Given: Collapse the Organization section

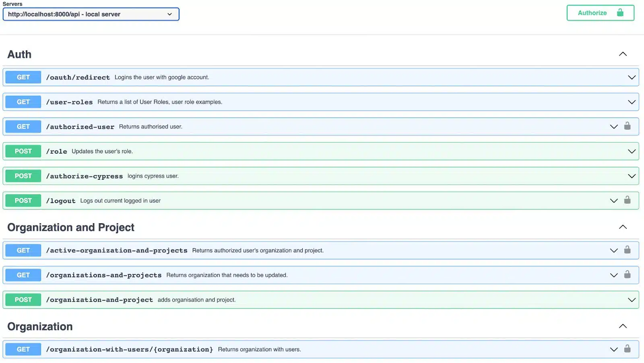Looking at the screenshot, I should [623, 326].
